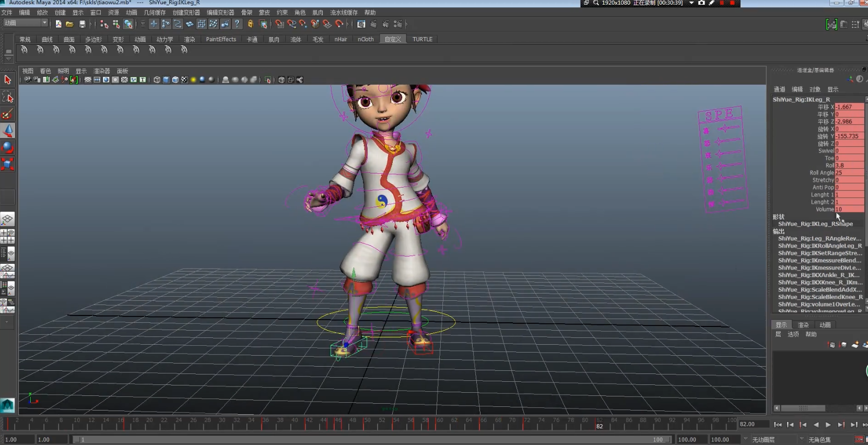
Task: Click the new scene icon in status line
Action: 58,24
